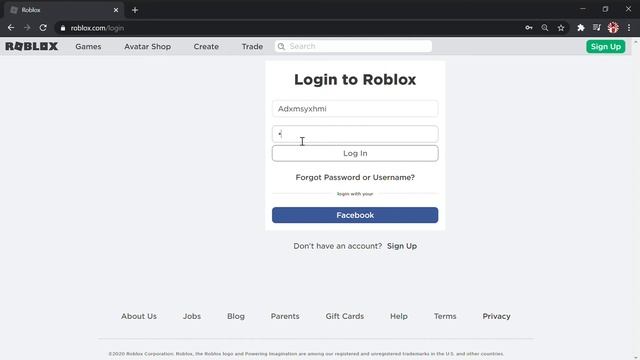Open the Blog footer link
Viewport: 640px width, 360px height.
236,316
